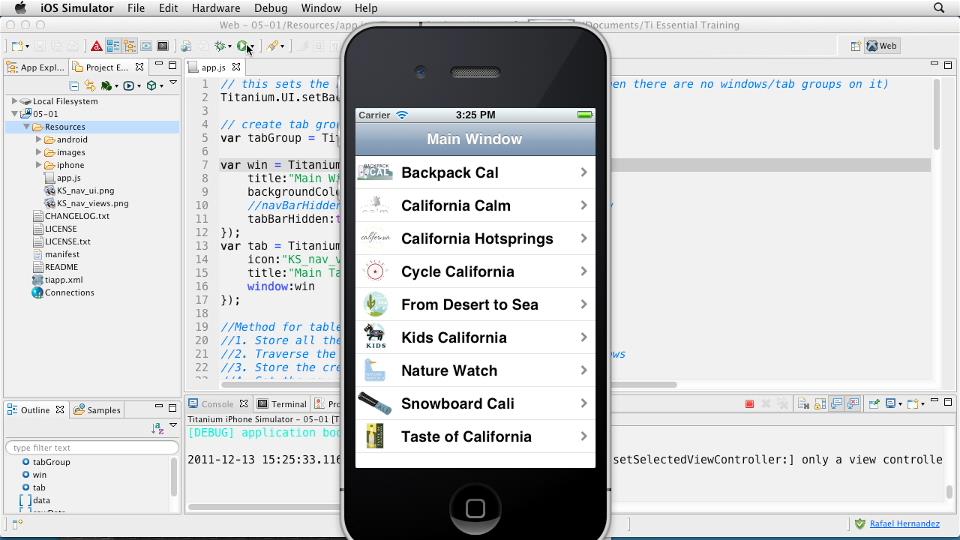Screen dimensions: 960x540
Task: Open dropdown arrow next to Debug icon
Action: [230, 47]
